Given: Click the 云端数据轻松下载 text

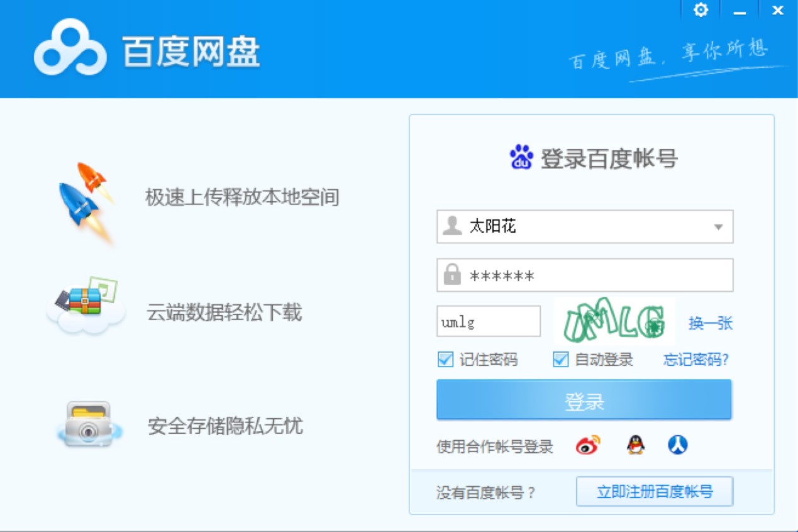Looking at the screenshot, I should (x=224, y=312).
